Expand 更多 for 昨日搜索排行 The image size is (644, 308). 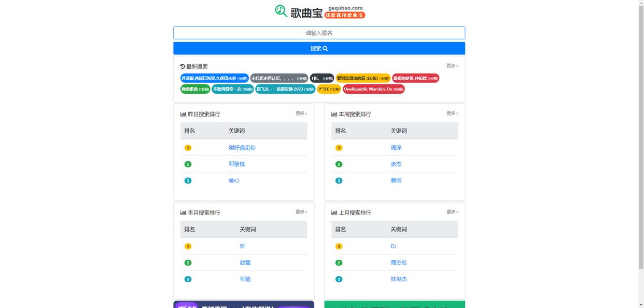coord(301,114)
